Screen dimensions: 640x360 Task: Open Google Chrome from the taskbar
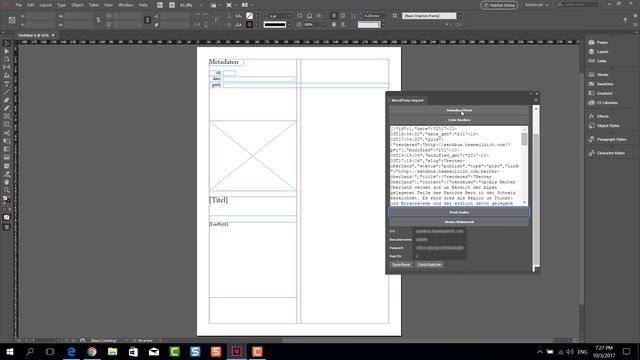pyautogui.click(x=92, y=351)
